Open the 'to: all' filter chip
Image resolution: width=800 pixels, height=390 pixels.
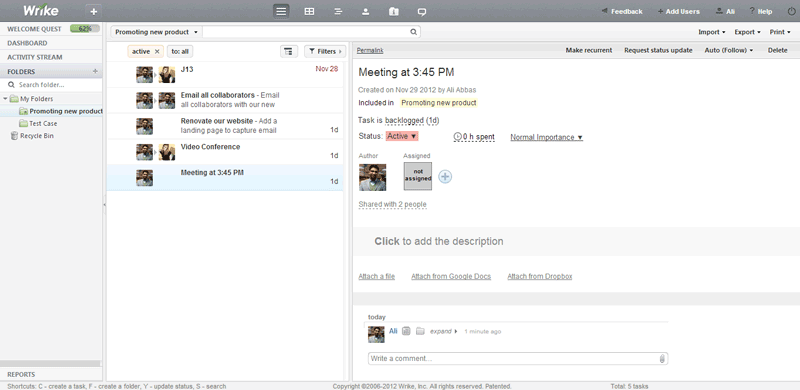180,52
